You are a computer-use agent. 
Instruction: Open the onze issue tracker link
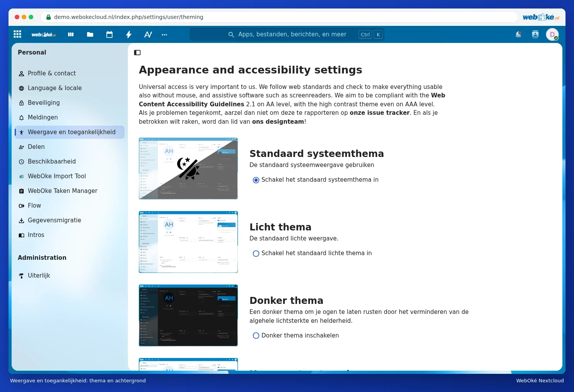[x=379, y=113]
